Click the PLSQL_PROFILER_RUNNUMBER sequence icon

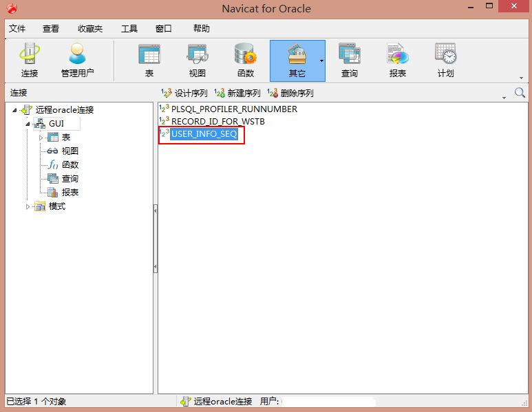(164, 109)
